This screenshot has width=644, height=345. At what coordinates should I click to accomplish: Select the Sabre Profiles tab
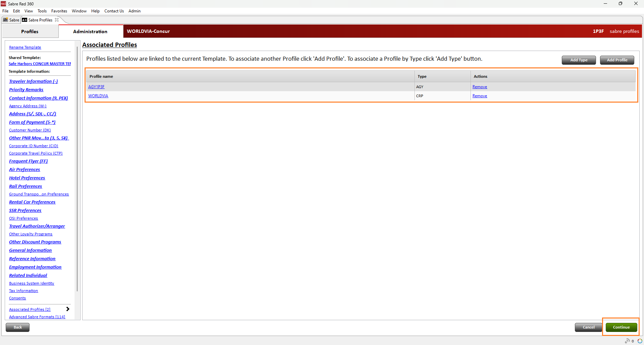(x=40, y=20)
